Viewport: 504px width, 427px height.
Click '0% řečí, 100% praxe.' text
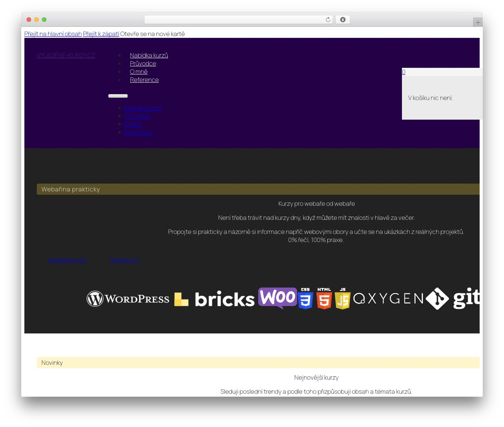click(x=316, y=240)
